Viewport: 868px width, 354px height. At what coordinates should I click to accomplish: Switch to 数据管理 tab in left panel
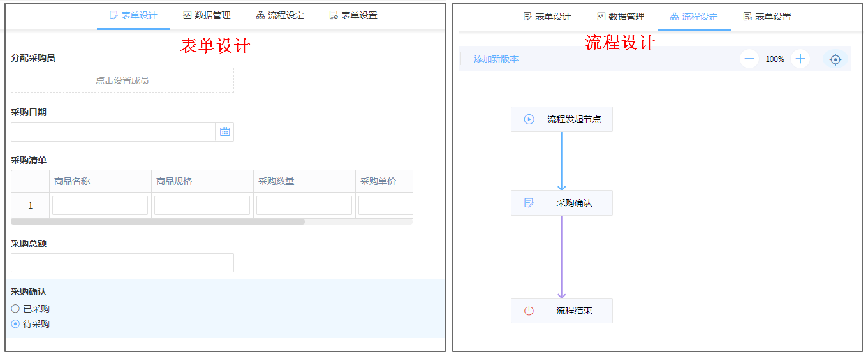207,15
